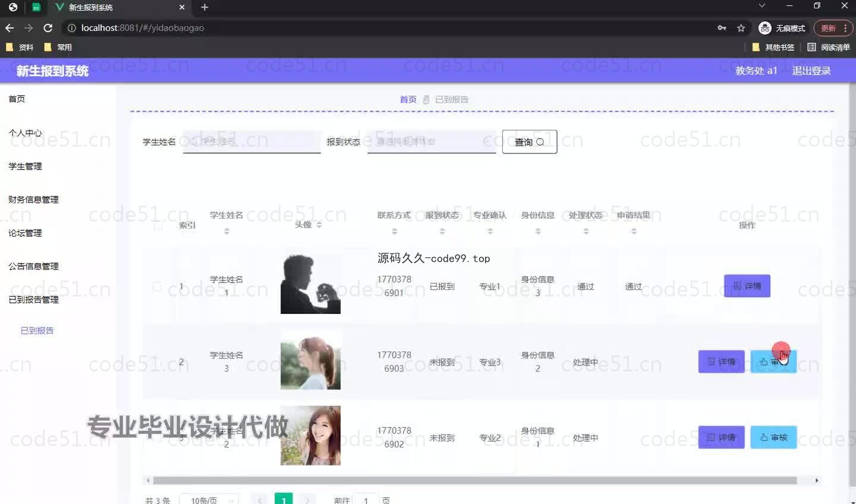This screenshot has height=504, width=856.
Task: Click the browser address bar URL
Action: click(x=143, y=28)
